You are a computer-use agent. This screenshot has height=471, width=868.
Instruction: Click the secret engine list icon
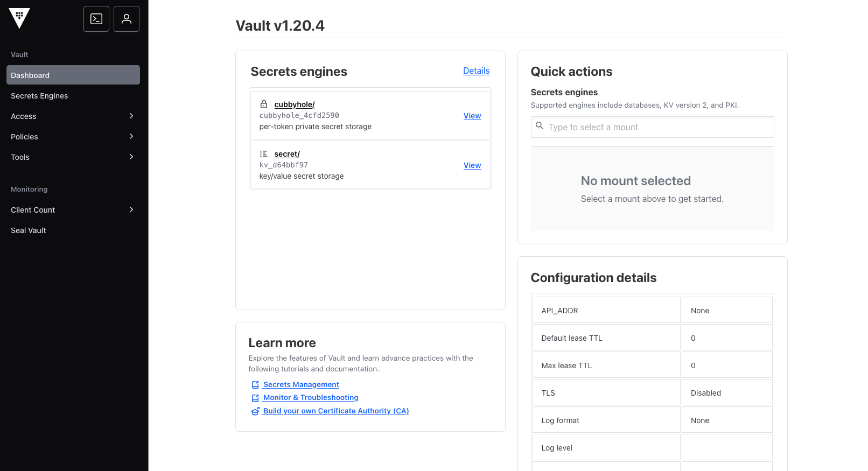coord(264,154)
